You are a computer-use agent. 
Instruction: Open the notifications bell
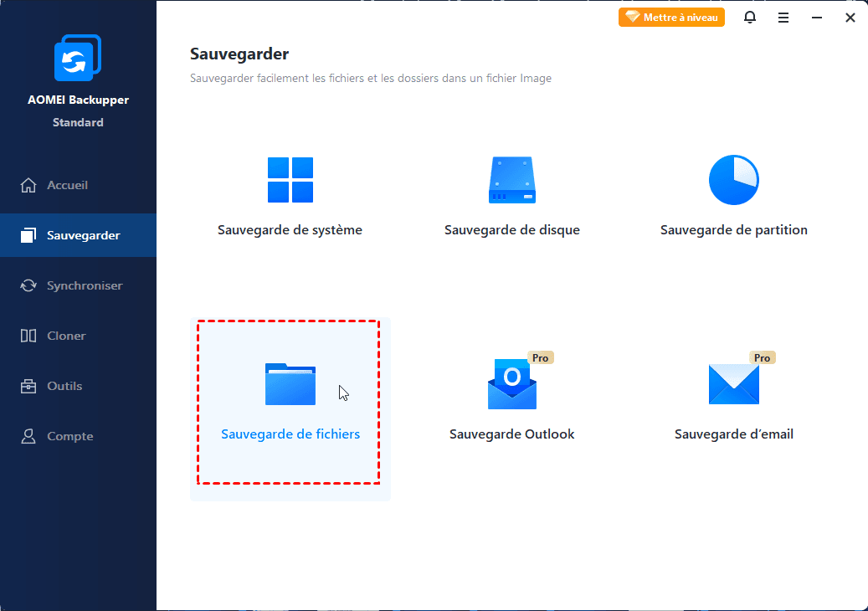click(x=749, y=18)
